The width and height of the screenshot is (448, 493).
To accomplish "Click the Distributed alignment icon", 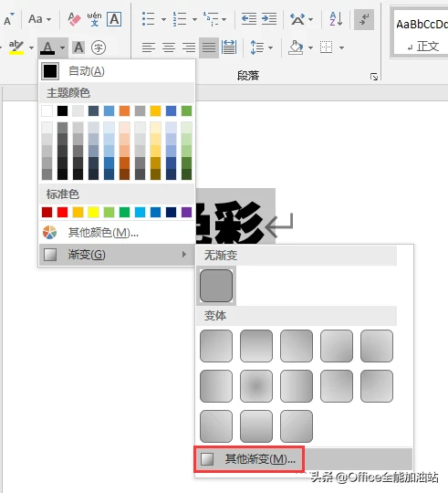I will [229, 47].
